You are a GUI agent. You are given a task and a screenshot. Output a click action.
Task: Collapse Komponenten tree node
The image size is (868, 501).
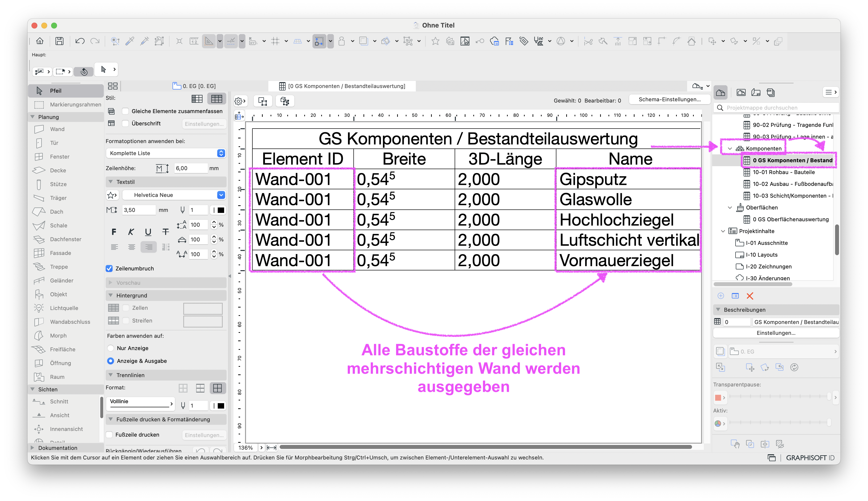tap(730, 149)
